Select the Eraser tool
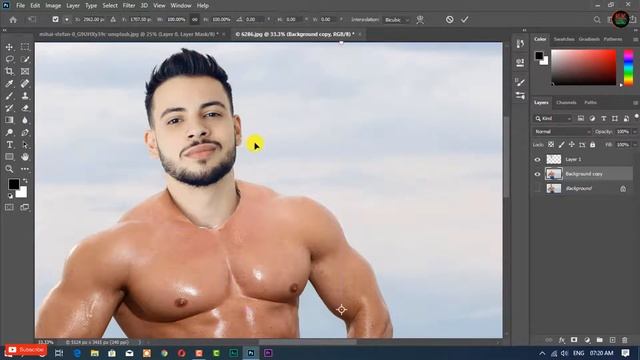640x360 pixels. pos(25,108)
